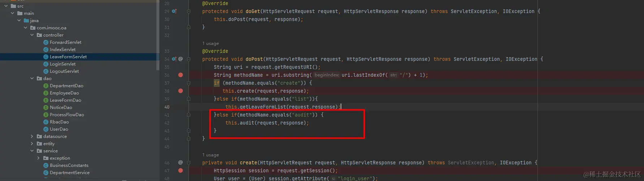Open EmployeeDao interface file
The height and width of the screenshot is (181, 644).
tap(64, 93)
